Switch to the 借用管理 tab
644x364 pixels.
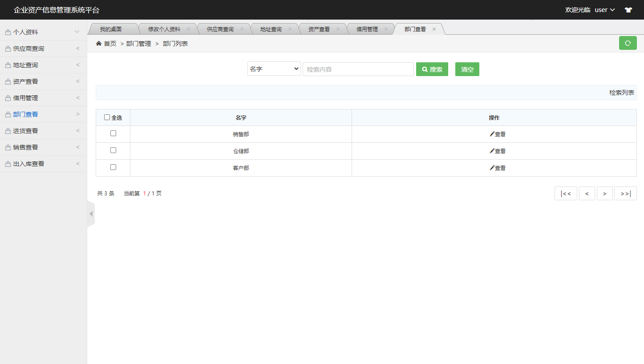pyautogui.click(x=368, y=28)
